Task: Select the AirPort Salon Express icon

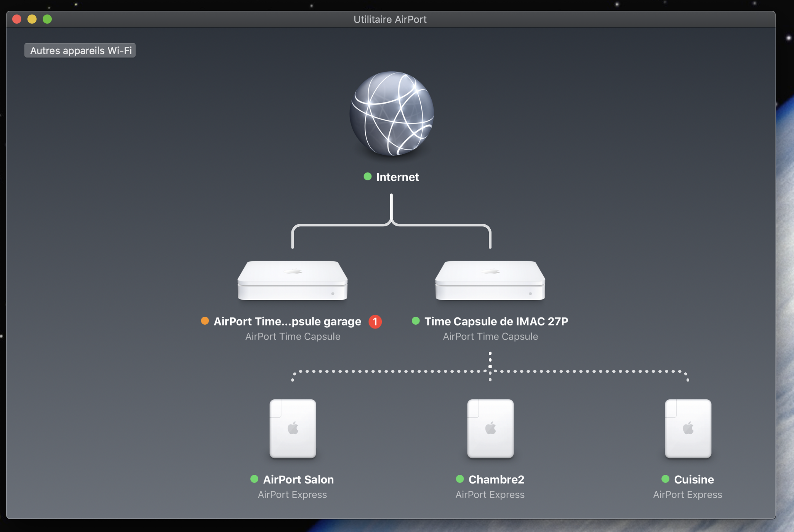Action: 293,428
